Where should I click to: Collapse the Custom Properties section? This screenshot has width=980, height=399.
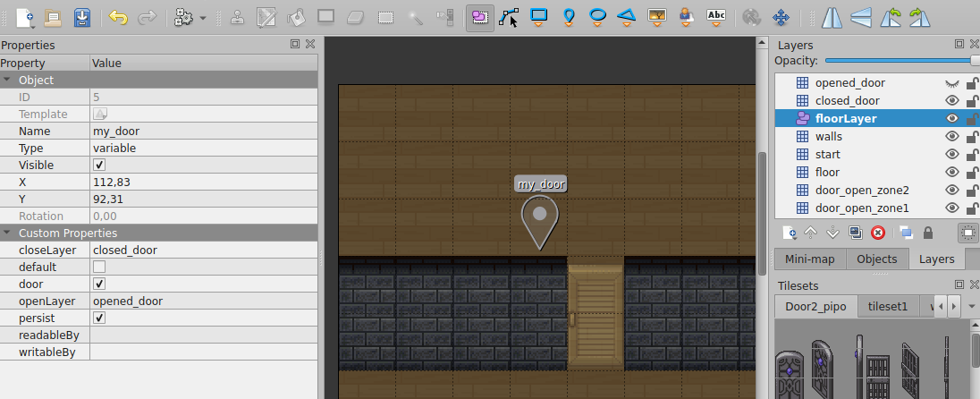click(x=8, y=233)
